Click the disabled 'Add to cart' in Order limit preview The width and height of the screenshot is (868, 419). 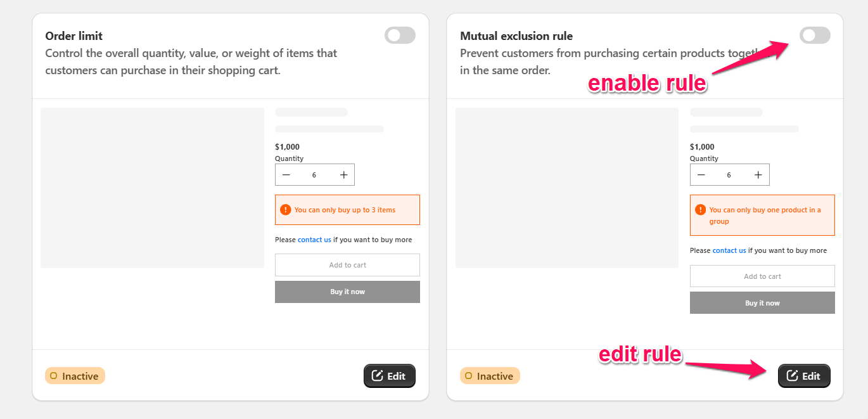tap(347, 265)
